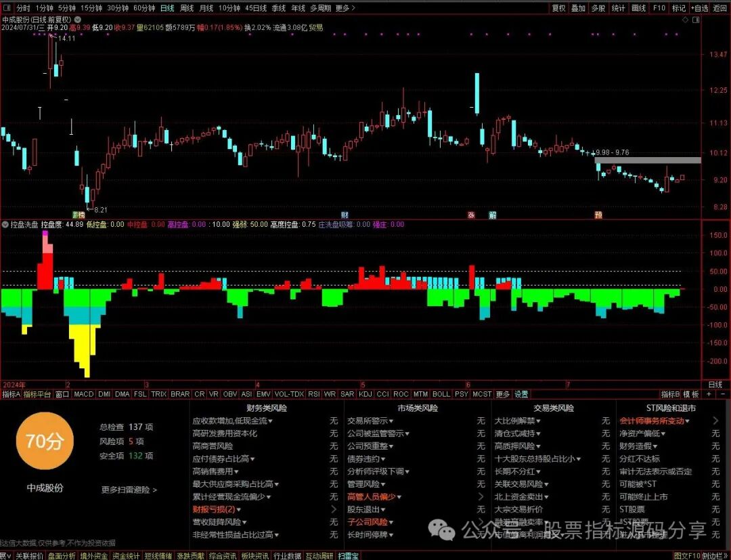The height and width of the screenshot is (560, 731).
Task: Click the plus zoom-in button beside 模板
Action: pos(709,394)
